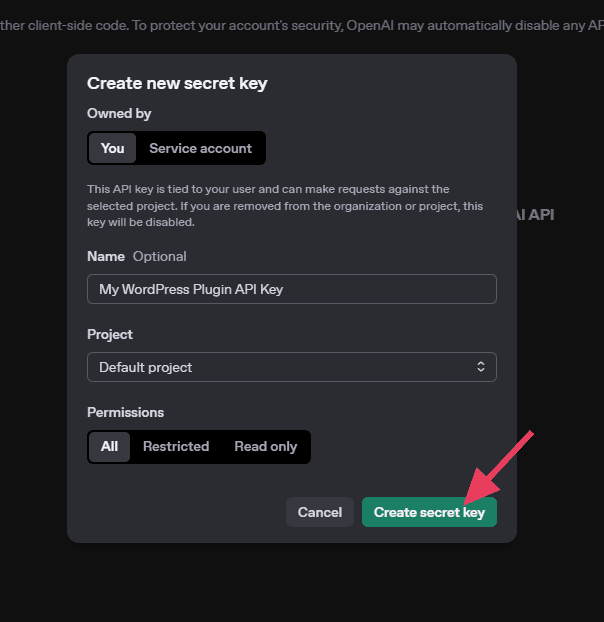Click the Optional hint next to Name
Image resolution: width=604 pixels, height=622 pixels.
click(159, 257)
